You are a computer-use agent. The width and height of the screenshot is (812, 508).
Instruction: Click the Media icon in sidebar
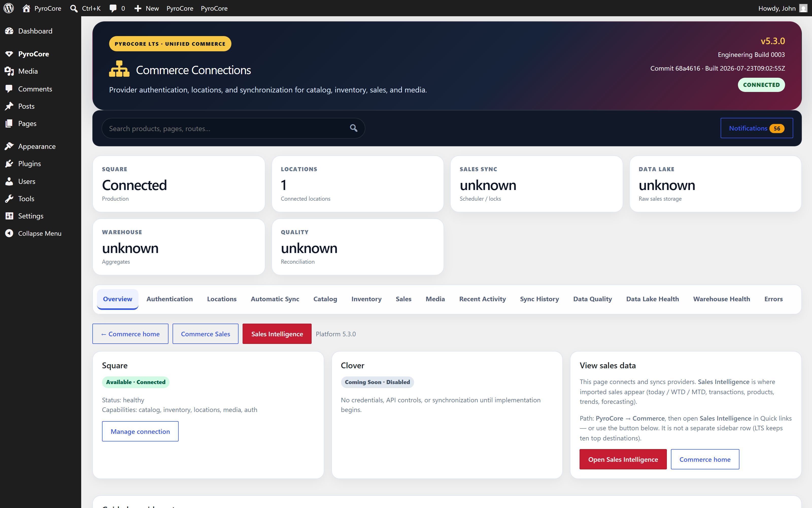pyautogui.click(x=9, y=71)
